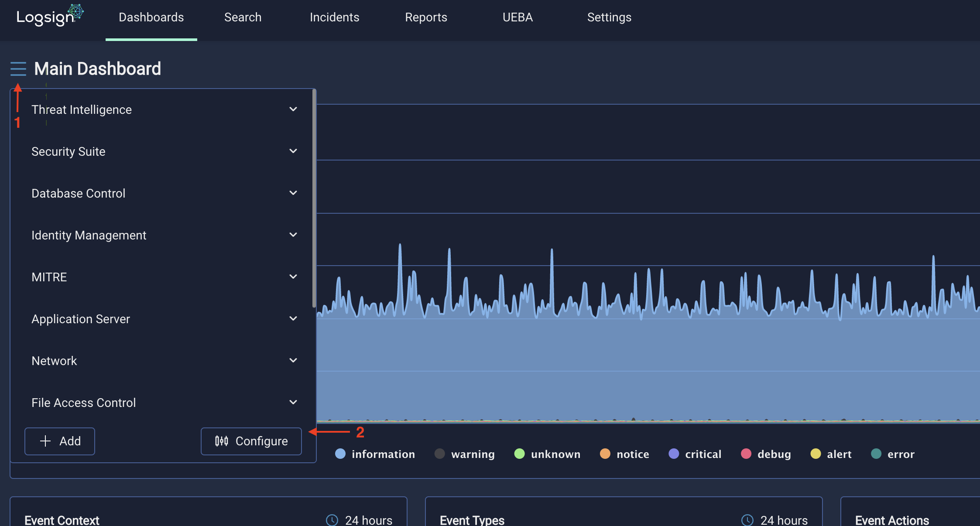
Task: Expand the Security Suite chevron
Action: point(293,151)
